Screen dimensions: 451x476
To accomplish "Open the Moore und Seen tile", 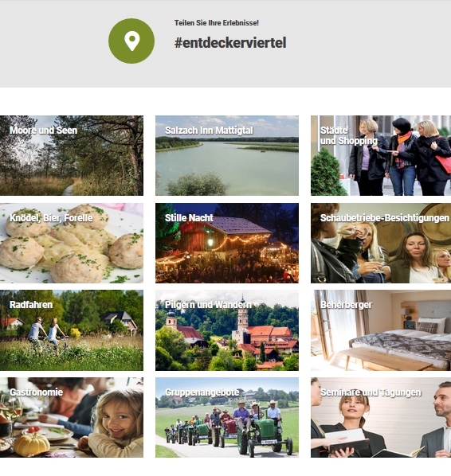I will point(72,155).
